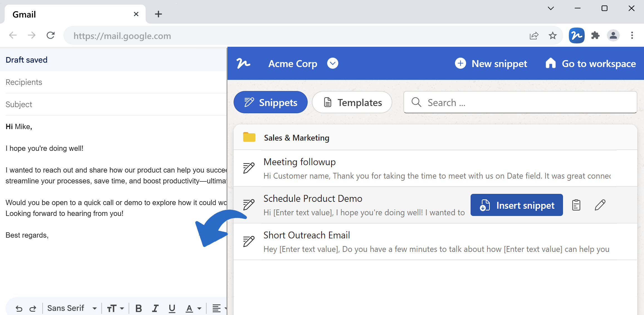Open the Sans Serif font dropdown
This screenshot has height=315, width=644.
pos(72,308)
